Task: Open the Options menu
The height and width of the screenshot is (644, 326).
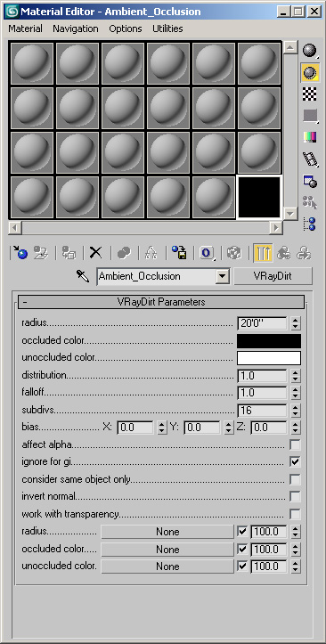Action: point(126,29)
